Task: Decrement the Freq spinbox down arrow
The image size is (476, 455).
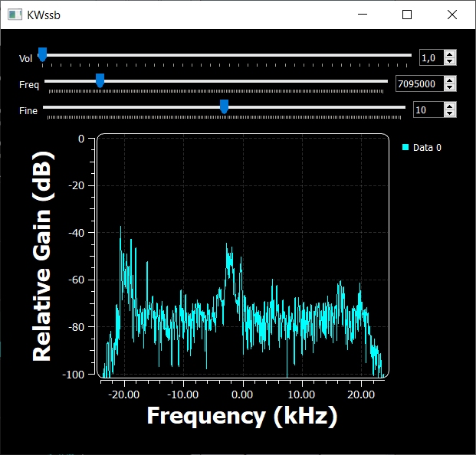Action: tap(450, 88)
